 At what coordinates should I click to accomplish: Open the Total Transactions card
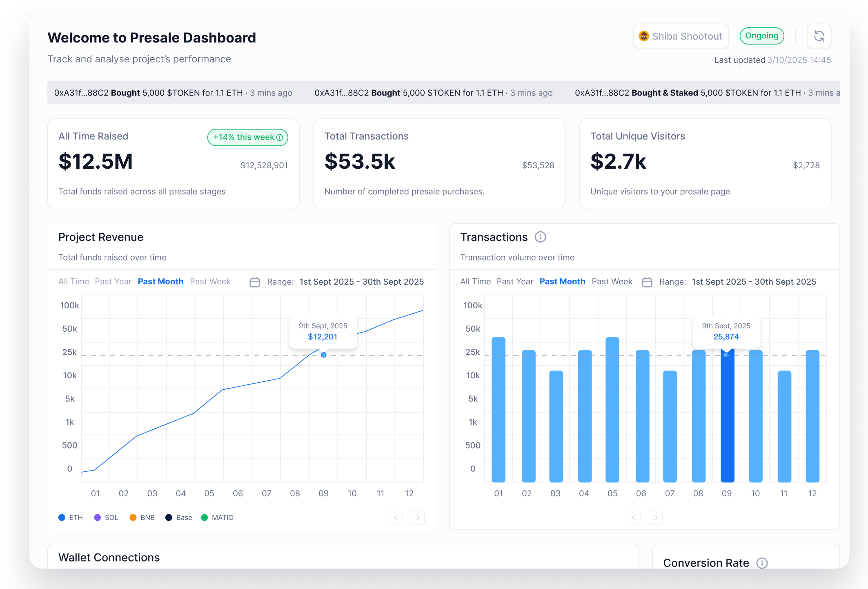pyautogui.click(x=439, y=164)
